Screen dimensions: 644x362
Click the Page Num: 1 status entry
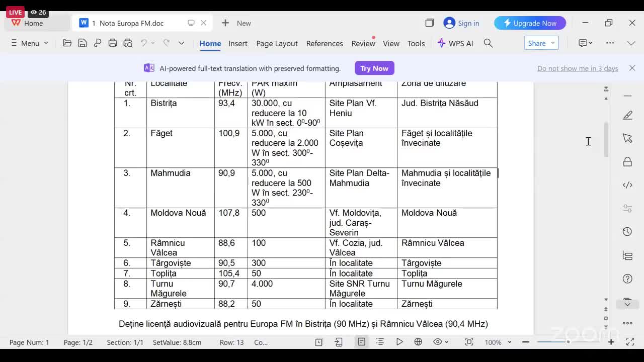click(x=29, y=342)
